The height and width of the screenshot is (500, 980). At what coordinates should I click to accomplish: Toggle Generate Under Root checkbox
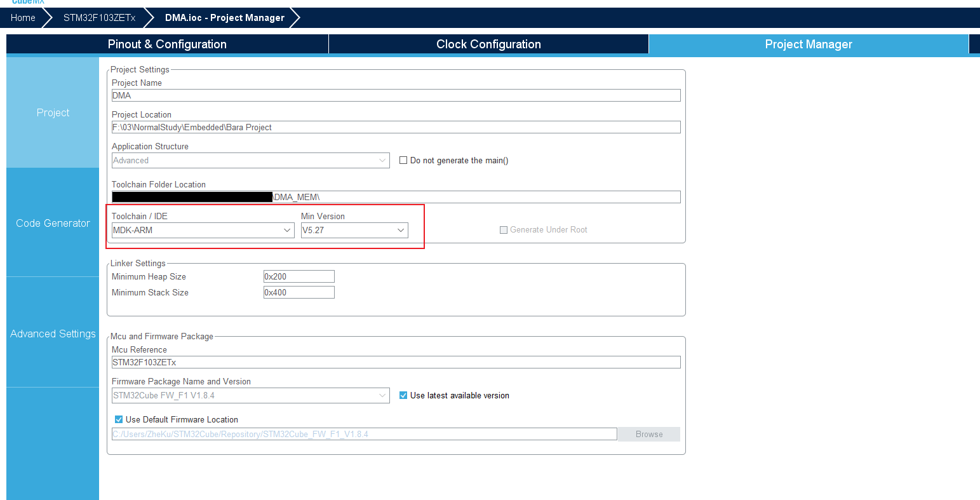tap(504, 230)
